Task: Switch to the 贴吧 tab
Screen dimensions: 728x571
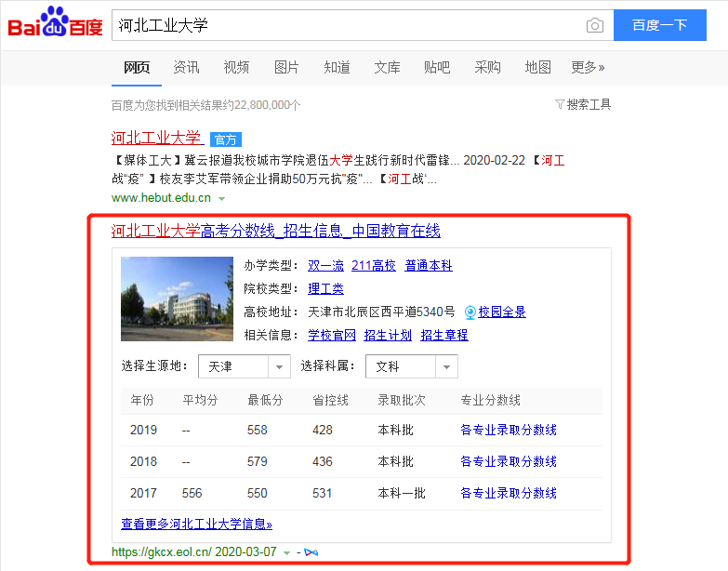Action: coord(437,68)
